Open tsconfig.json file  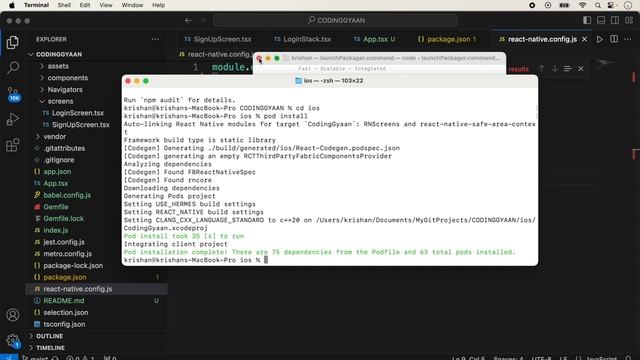click(x=64, y=324)
